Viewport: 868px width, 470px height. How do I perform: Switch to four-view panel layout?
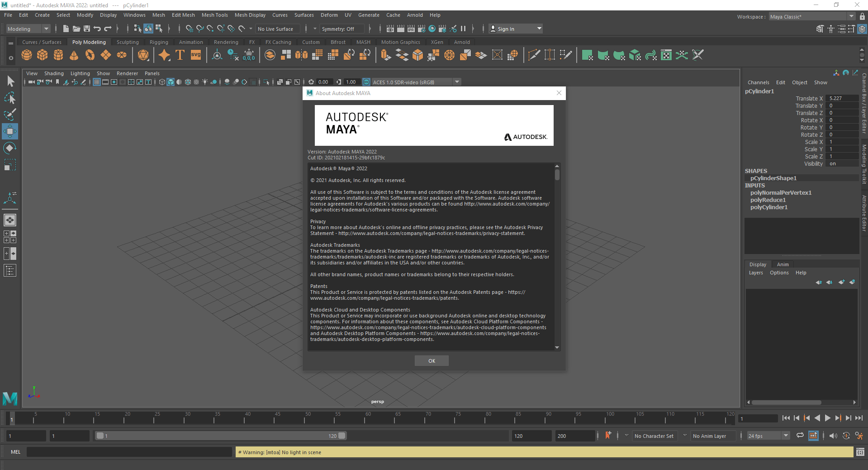pos(10,237)
